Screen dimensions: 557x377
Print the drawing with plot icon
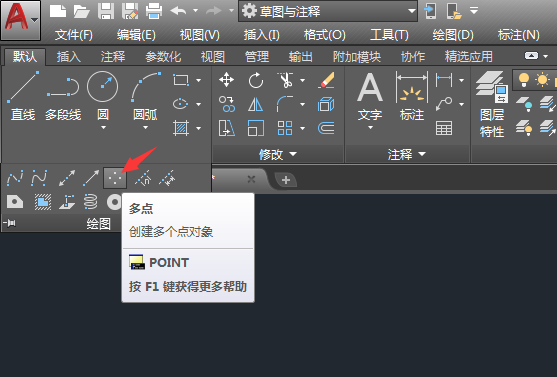[154, 11]
